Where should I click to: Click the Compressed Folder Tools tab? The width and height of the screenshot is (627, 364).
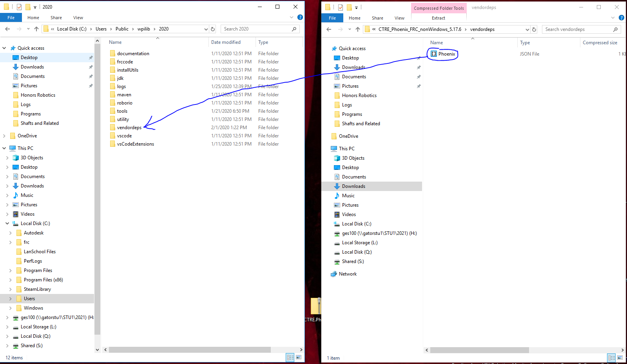coord(439,8)
